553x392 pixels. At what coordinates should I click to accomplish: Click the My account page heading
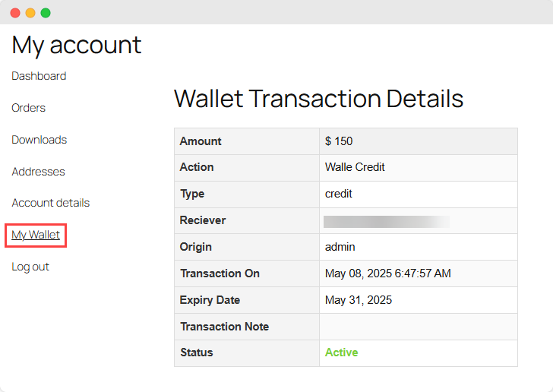coord(77,45)
